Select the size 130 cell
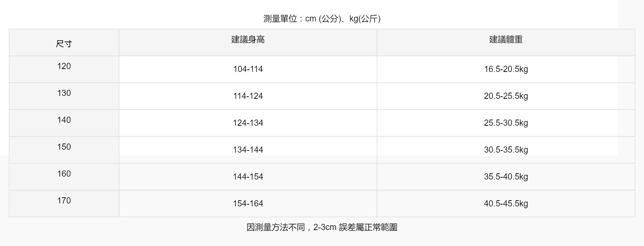Image resolution: width=644 pixels, height=246 pixels. [x=64, y=93]
